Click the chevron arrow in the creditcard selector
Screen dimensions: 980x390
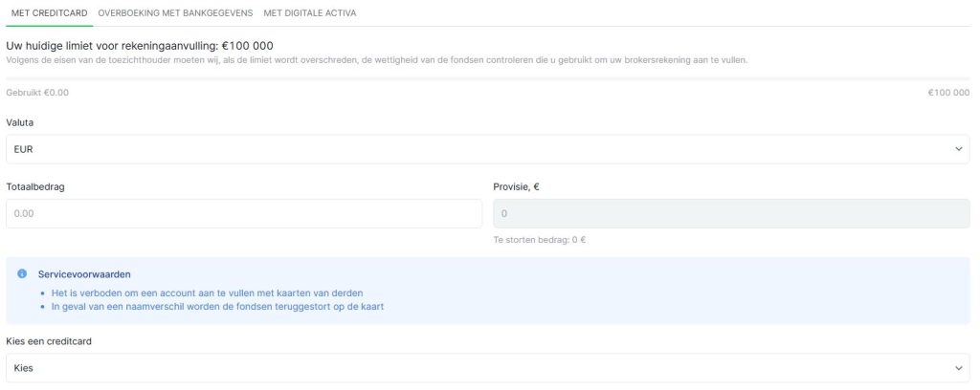(x=959, y=367)
